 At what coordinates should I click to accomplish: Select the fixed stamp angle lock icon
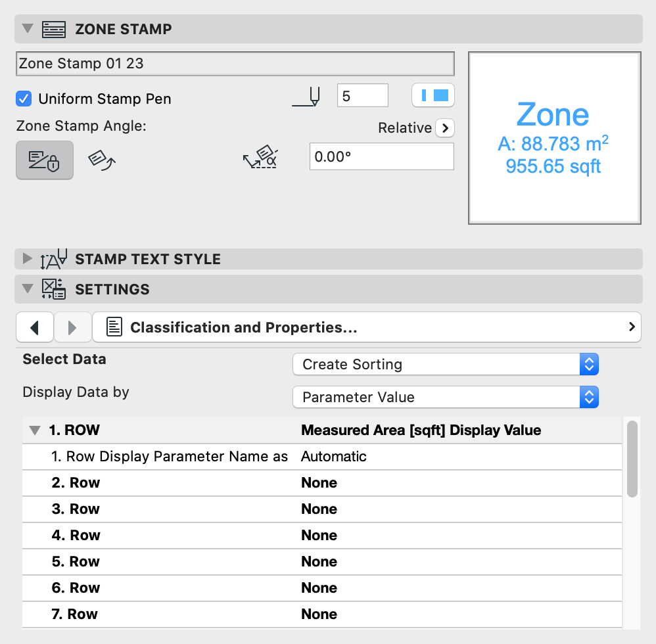tap(45, 160)
